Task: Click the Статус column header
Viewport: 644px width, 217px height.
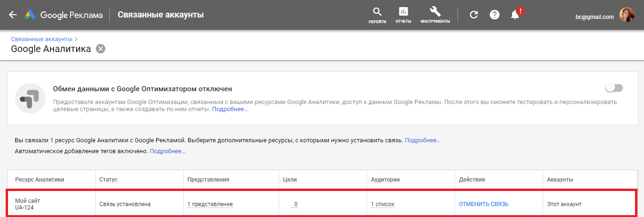Action: coord(108,180)
